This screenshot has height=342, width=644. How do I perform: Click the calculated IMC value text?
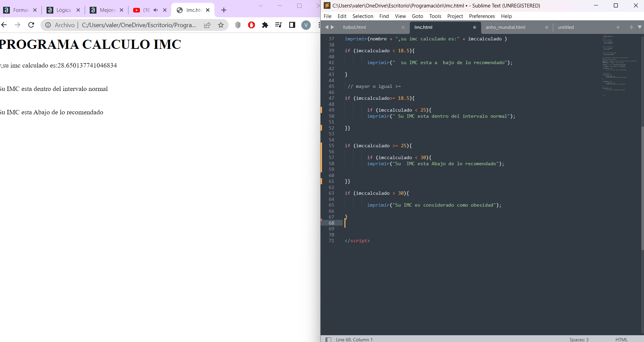point(87,65)
